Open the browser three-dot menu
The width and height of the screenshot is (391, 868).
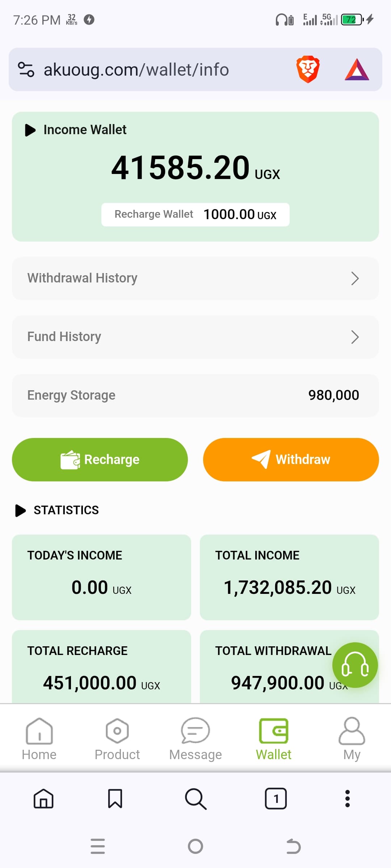pos(348,799)
